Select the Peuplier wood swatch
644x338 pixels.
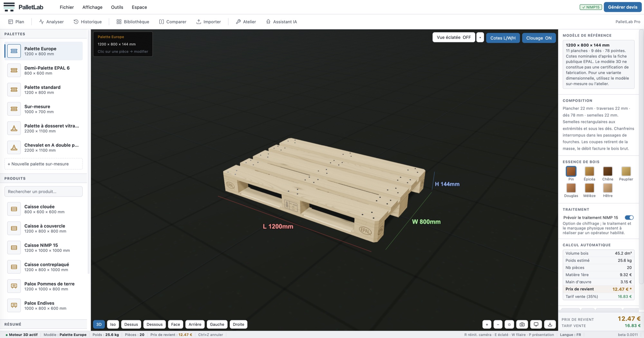click(x=626, y=171)
